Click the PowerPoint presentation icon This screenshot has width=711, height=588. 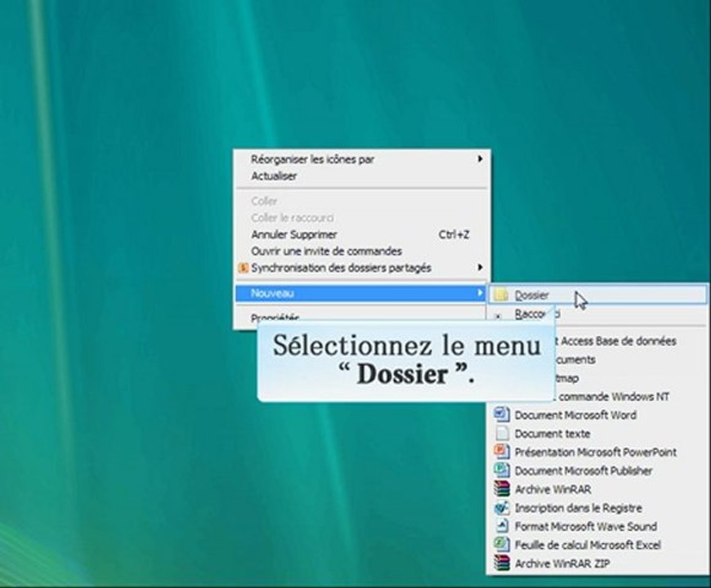coord(502,452)
